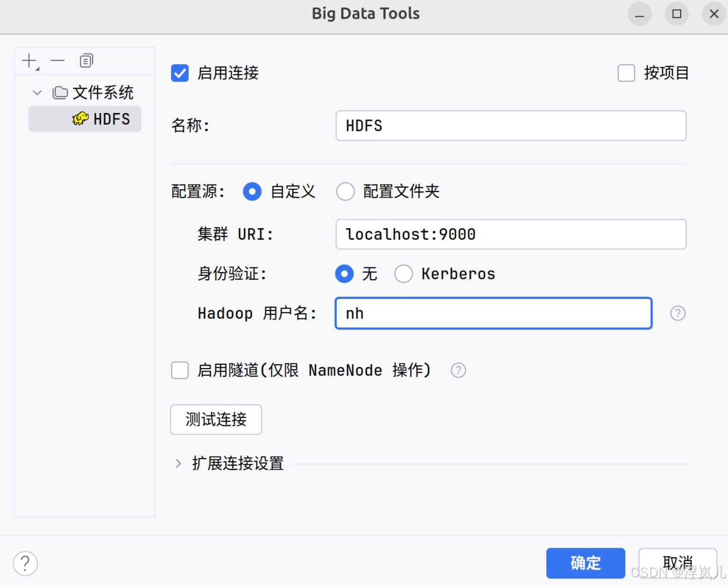Select Kerberos authentication
Image resolution: width=728 pixels, height=585 pixels.
pos(404,274)
